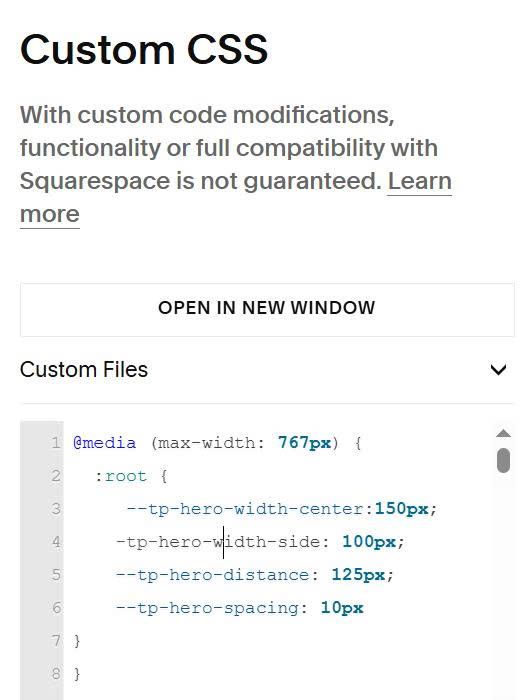Click the --tp-hero-spacing property text
525x700 pixels.
pos(207,608)
